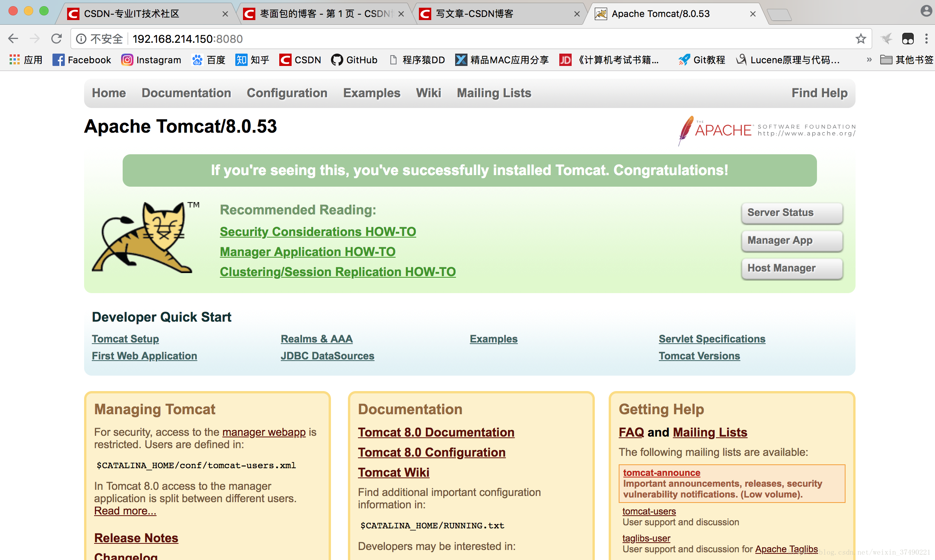Screen dimensions: 935x560
Task: Open the Baidu bookmark
Action: (x=209, y=60)
